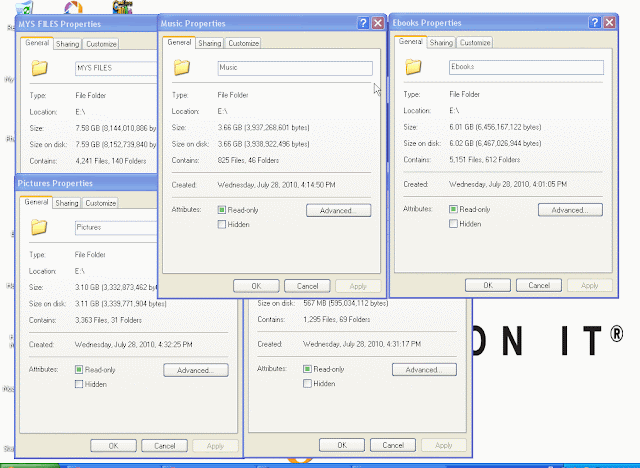Toggle Hidden checkbox in Pictures Properties
640x468 pixels.
[x=79, y=384]
